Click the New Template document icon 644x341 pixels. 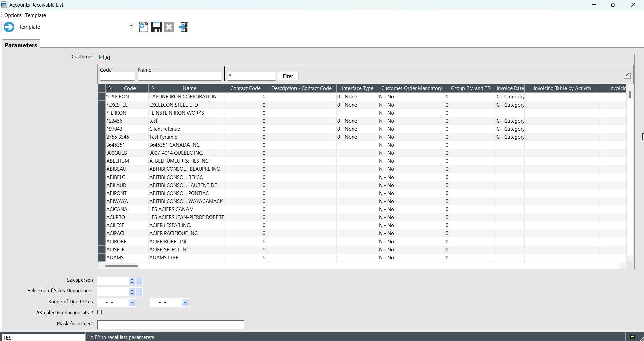pyautogui.click(x=144, y=27)
